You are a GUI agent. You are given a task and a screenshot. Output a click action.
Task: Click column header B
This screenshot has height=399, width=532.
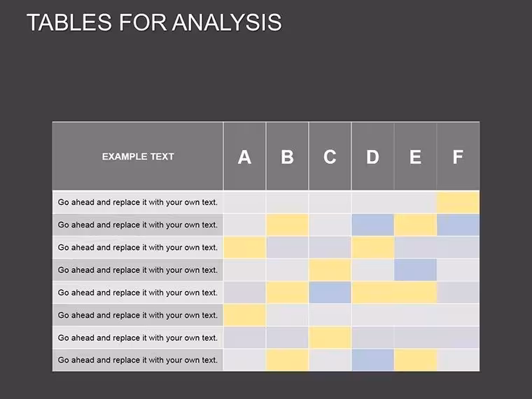coord(288,156)
